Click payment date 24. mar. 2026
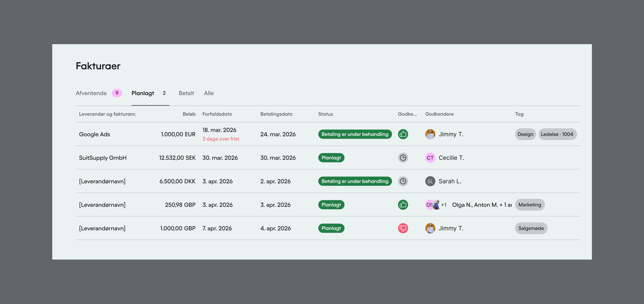This screenshot has height=304, width=644. (278, 134)
